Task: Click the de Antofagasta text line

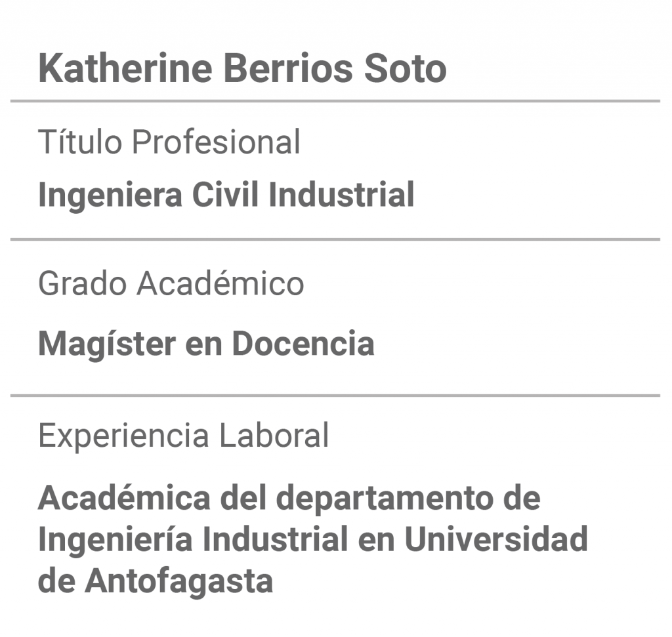Action: pos(156,581)
